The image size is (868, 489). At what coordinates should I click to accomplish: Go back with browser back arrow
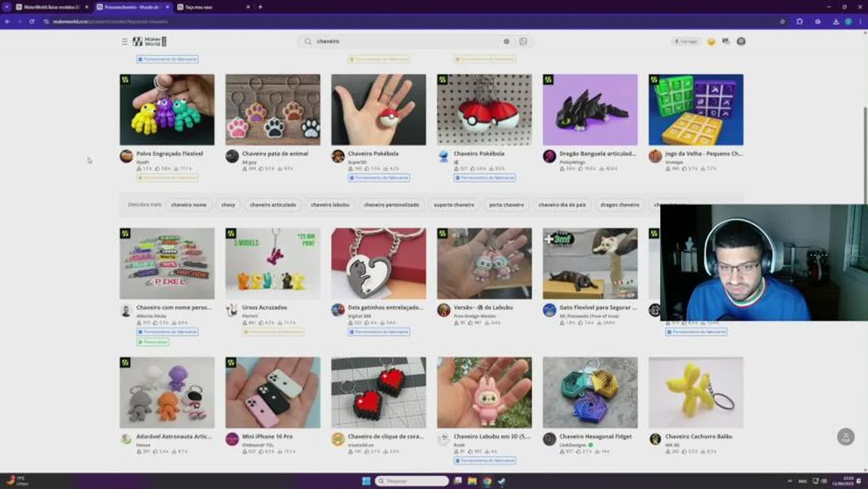tap(7, 22)
